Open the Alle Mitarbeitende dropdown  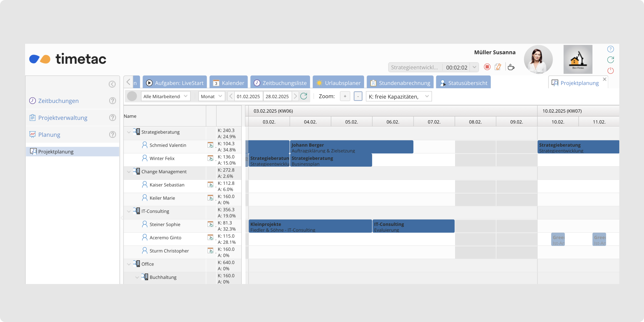click(x=166, y=96)
